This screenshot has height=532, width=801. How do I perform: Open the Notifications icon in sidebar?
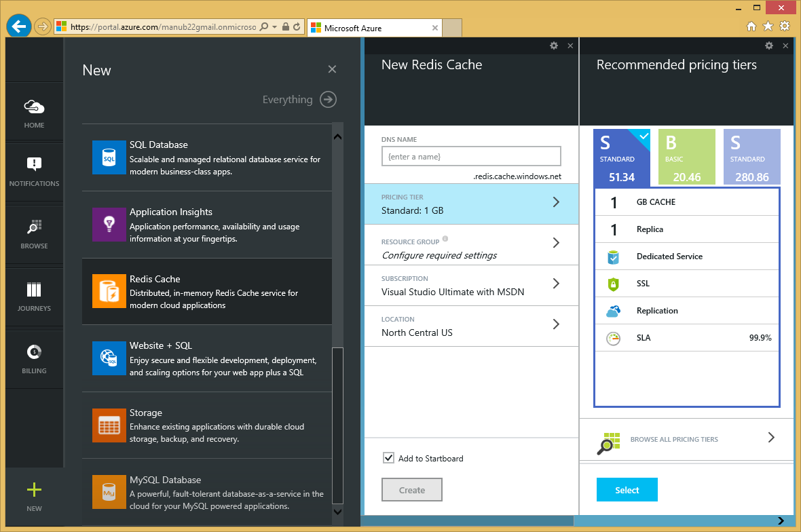point(34,164)
